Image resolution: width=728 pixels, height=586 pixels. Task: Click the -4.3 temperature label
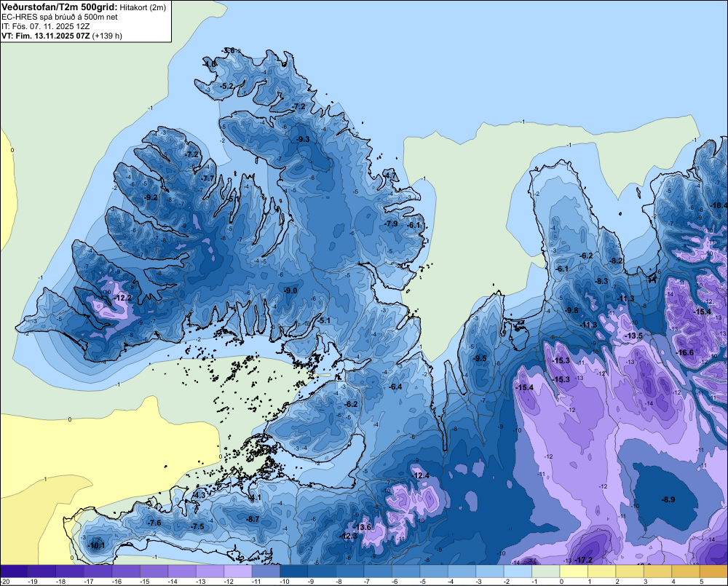click(x=199, y=496)
